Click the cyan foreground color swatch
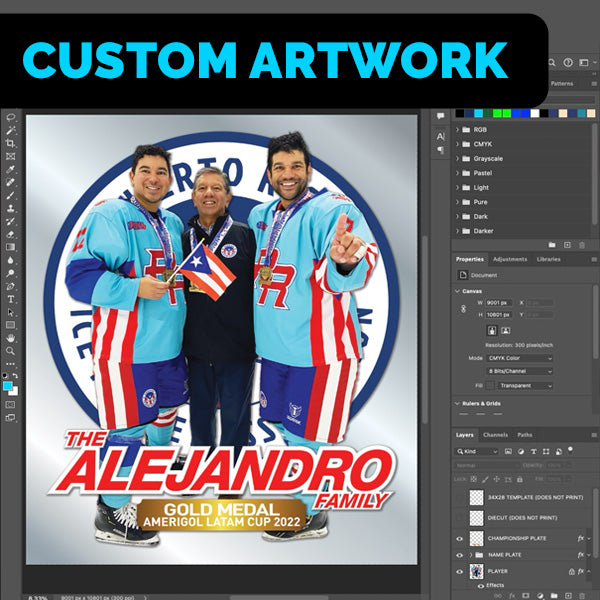Image resolution: width=600 pixels, height=600 pixels. [8, 384]
